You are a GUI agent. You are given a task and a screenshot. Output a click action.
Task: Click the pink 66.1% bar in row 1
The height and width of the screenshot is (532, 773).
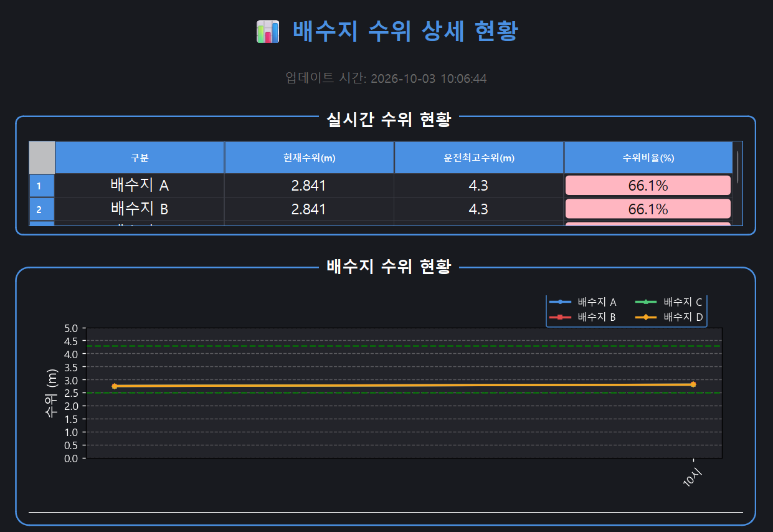[x=648, y=186]
